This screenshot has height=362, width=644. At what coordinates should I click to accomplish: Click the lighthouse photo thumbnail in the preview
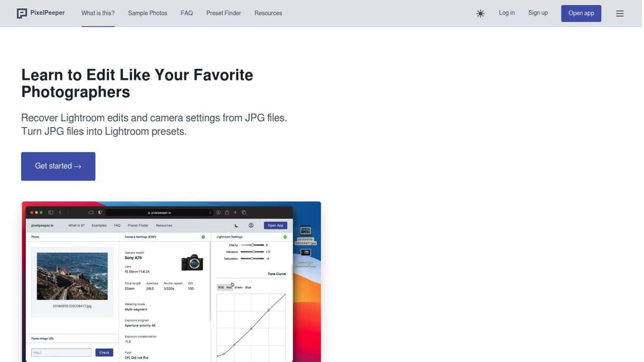coord(72,276)
